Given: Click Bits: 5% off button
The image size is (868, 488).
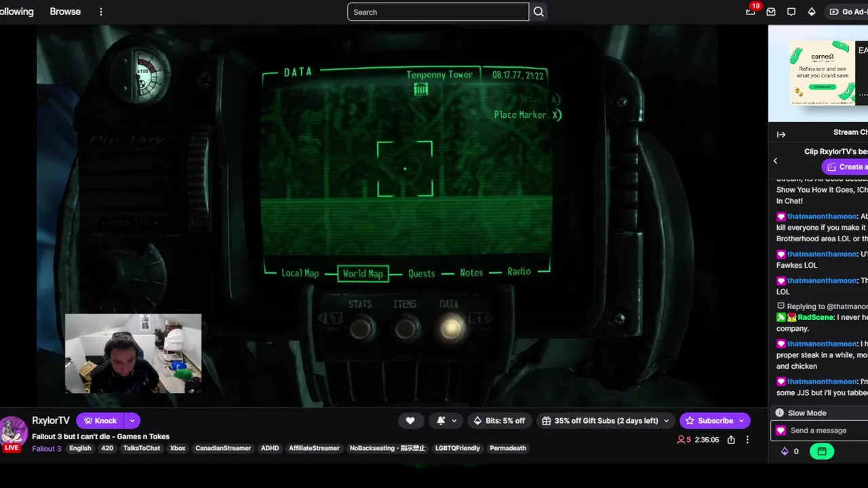Looking at the screenshot, I should pyautogui.click(x=499, y=421).
